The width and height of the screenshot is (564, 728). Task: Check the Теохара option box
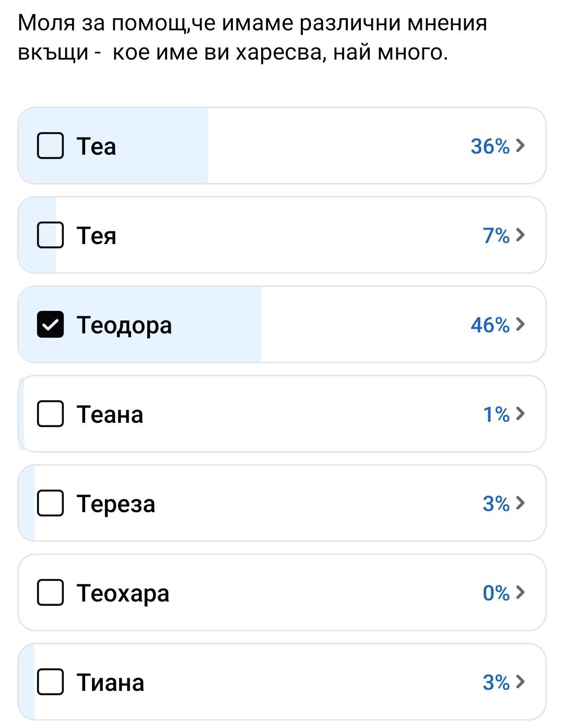[50, 593]
